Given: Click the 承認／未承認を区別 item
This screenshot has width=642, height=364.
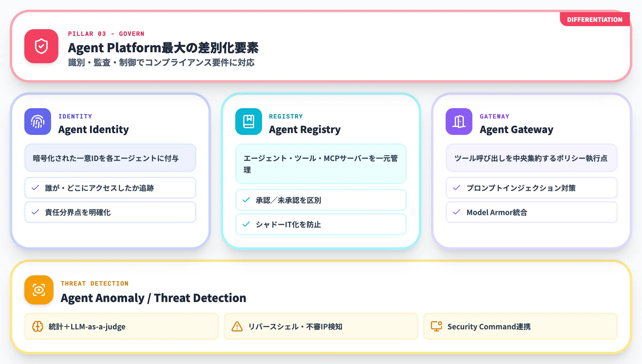Looking at the screenshot, I should [321, 200].
